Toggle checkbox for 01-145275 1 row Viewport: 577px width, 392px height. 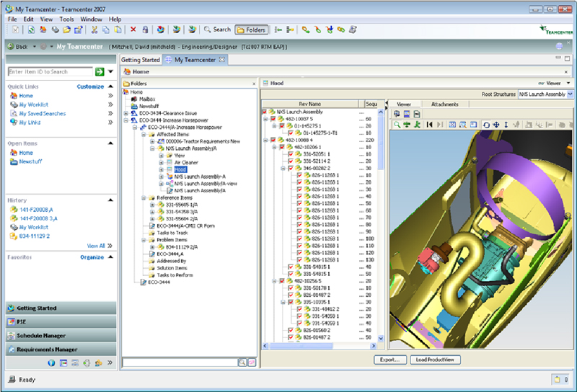pyautogui.click(x=282, y=126)
